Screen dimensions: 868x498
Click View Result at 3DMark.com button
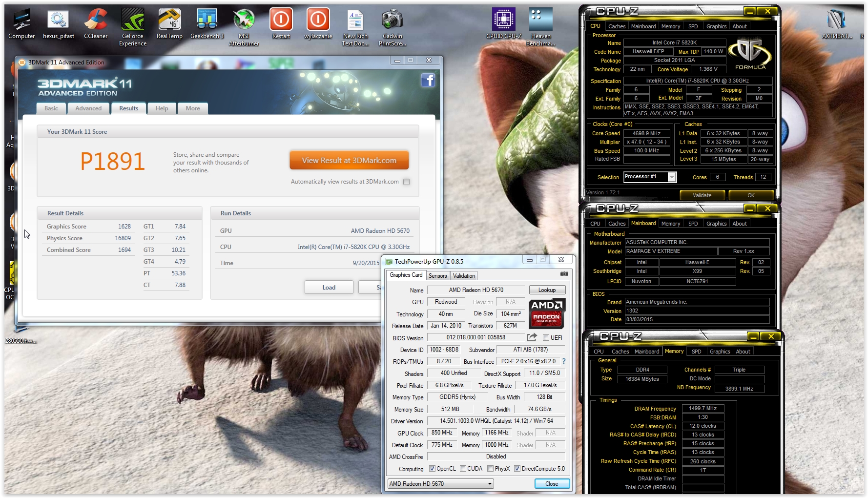[x=349, y=160]
